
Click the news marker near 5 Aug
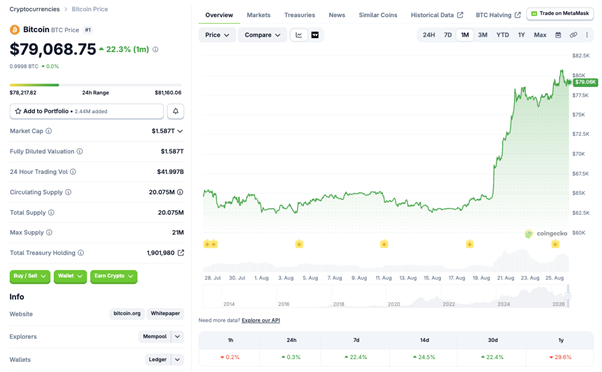[x=299, y=244]
